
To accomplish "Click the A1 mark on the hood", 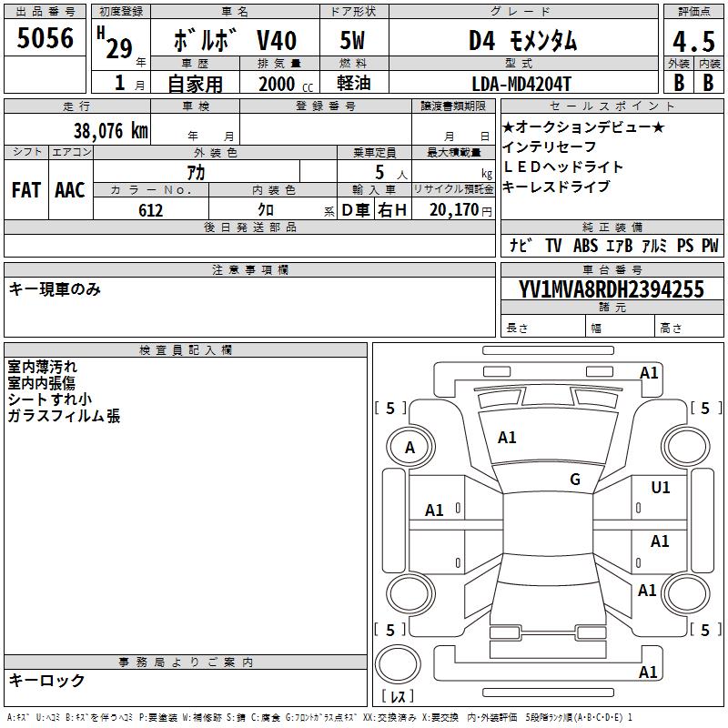I will [507, 438].
